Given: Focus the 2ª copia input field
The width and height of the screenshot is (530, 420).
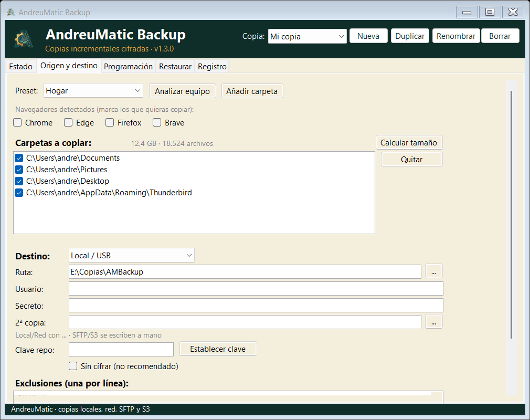Looking at the screenshot, I should tap(245, 322).
